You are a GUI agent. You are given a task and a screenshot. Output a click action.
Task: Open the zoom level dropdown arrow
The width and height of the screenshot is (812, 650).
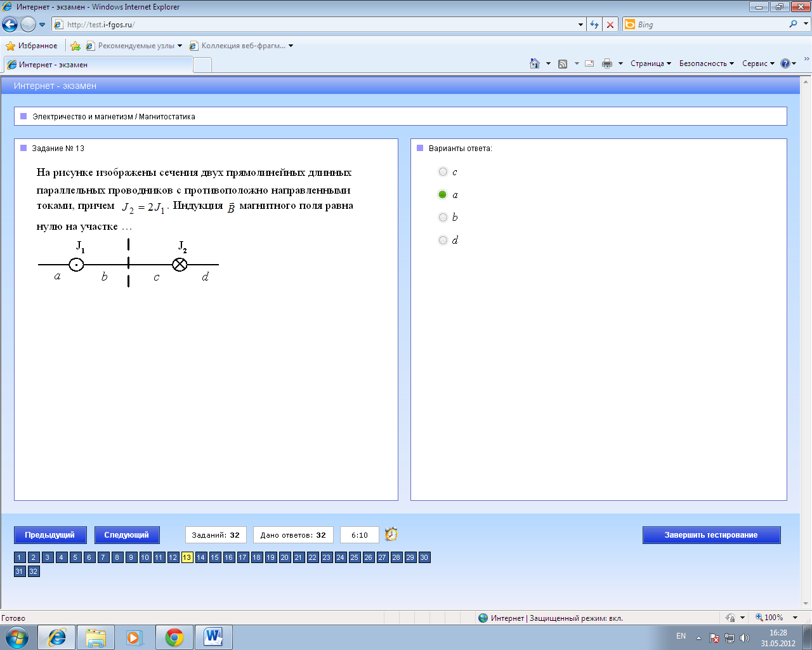click(796, 617)
